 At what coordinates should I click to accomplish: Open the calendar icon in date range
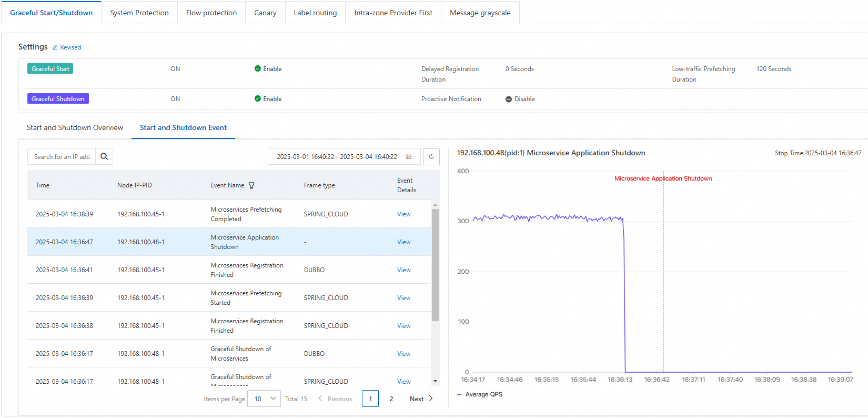(x=409, y=157)
